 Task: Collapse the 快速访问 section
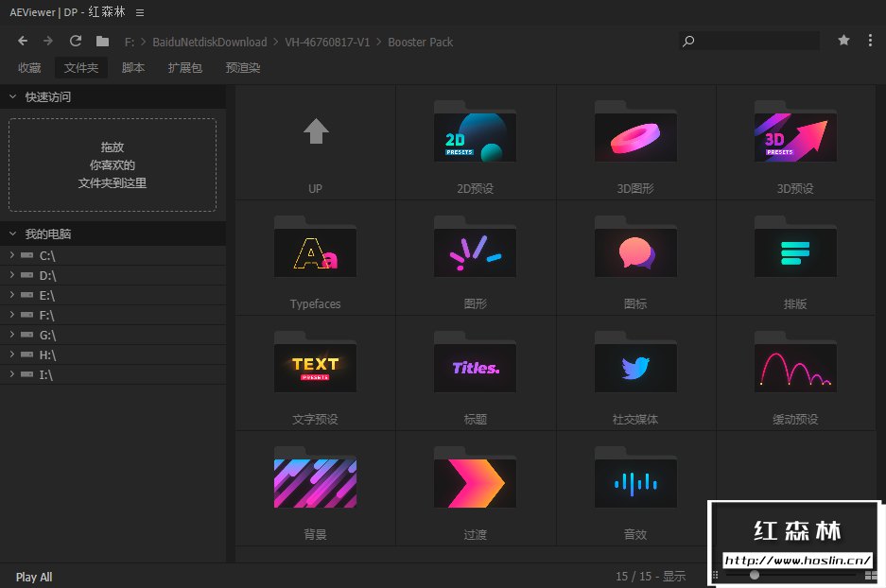point(12,96)
